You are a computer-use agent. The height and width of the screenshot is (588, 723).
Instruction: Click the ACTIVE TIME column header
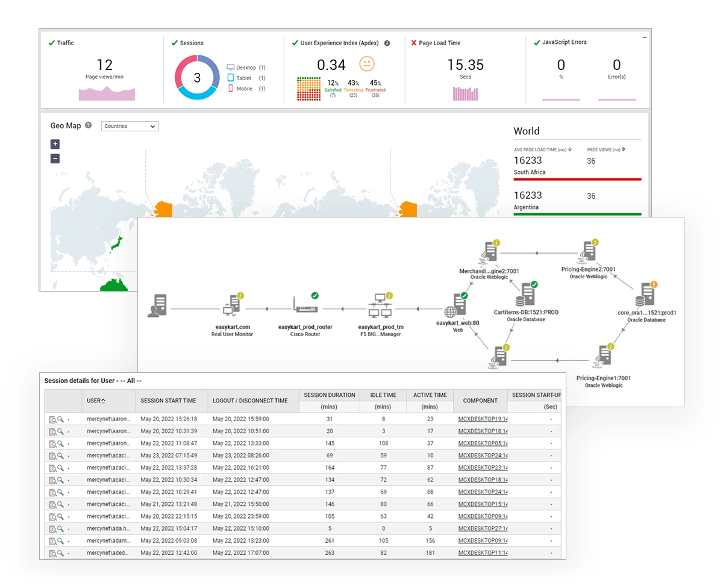(430, 395)
